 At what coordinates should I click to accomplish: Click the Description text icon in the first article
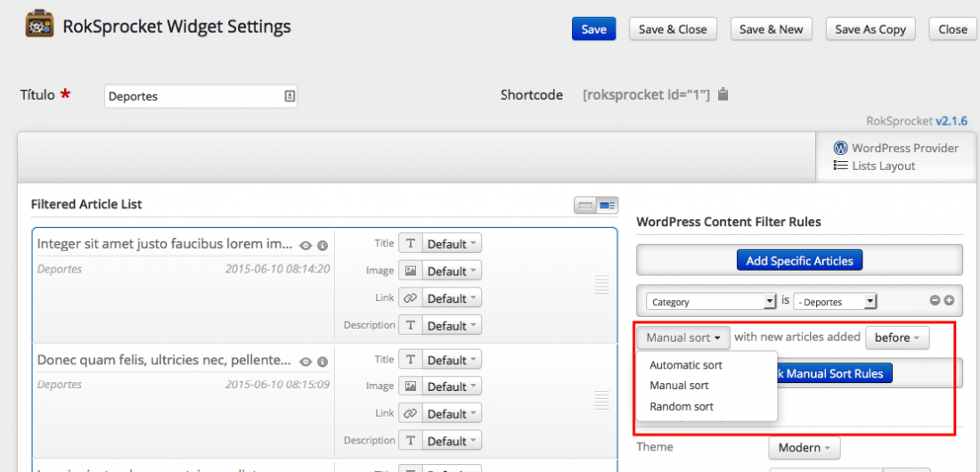410,325
